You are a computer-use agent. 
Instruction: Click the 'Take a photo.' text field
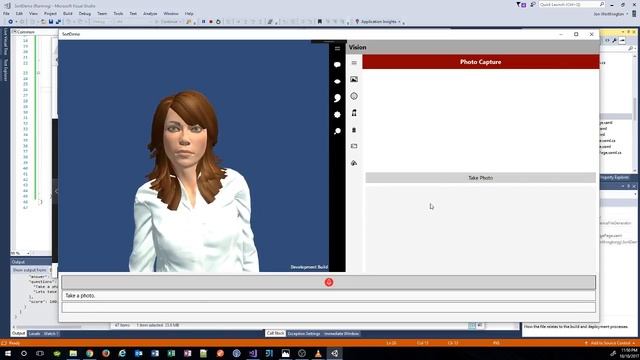[329, 296]
